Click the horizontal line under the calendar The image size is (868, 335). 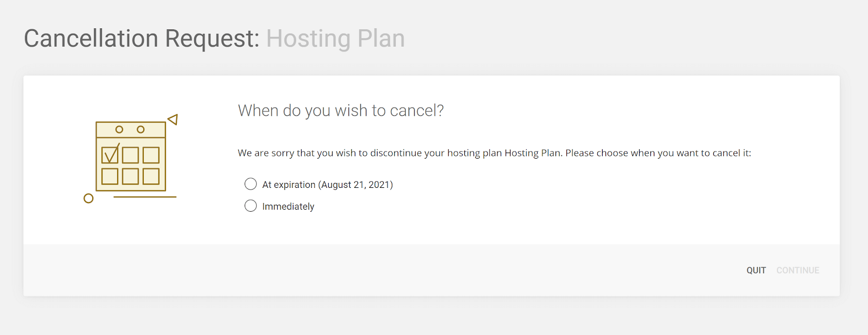coord(145,197)
